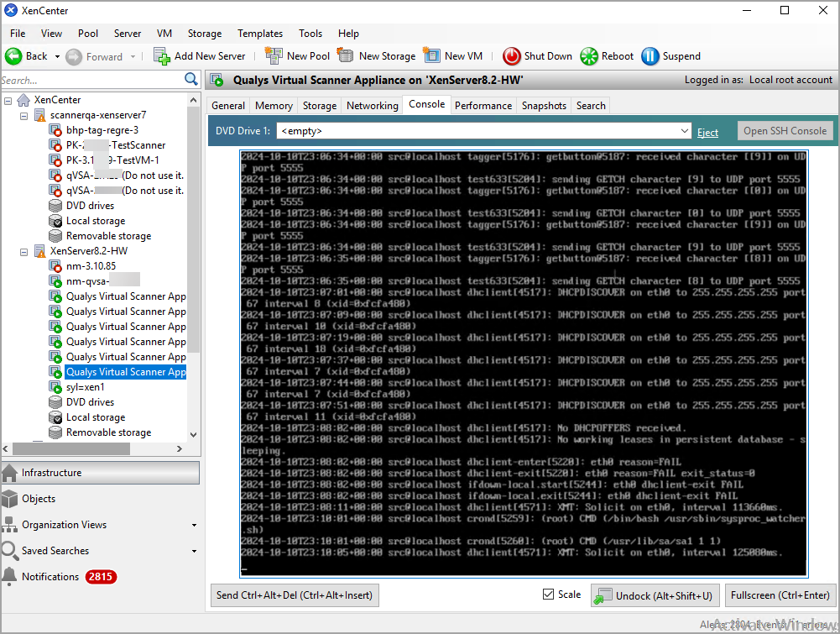The image size is (840, 634).
Task: Click the DVD drives icon under XenServer8.2-HW
Action: click(55, 402)
